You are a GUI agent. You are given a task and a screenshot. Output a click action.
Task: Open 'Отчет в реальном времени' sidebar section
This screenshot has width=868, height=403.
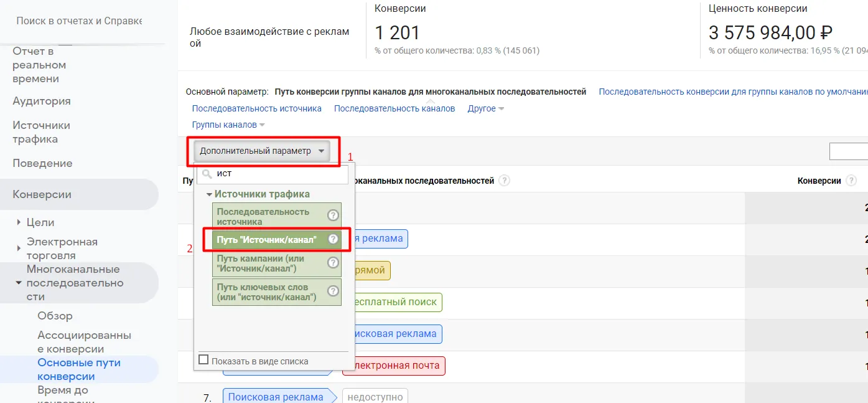39,65
